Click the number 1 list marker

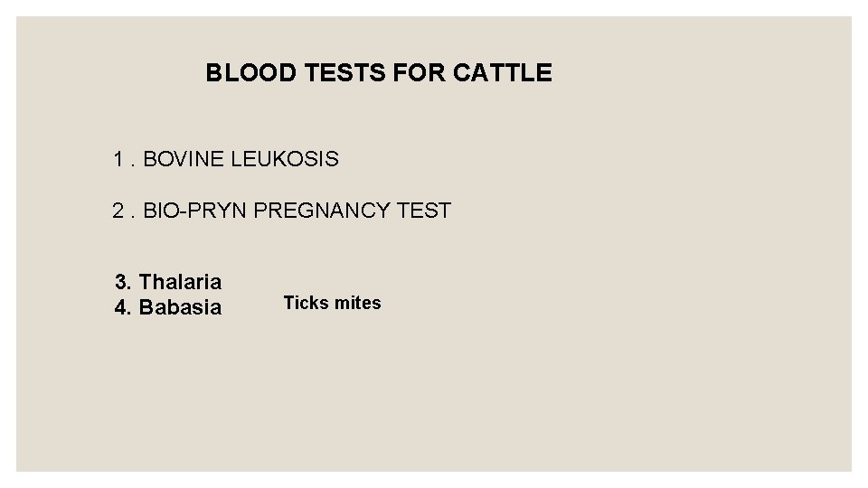(118, 160)
